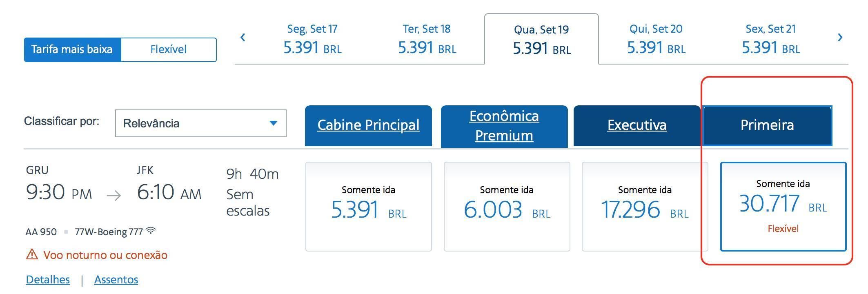868x294 pixels.
Task: Select the Tarifa mais baixa fare toggle
Action: pos(72,50)
